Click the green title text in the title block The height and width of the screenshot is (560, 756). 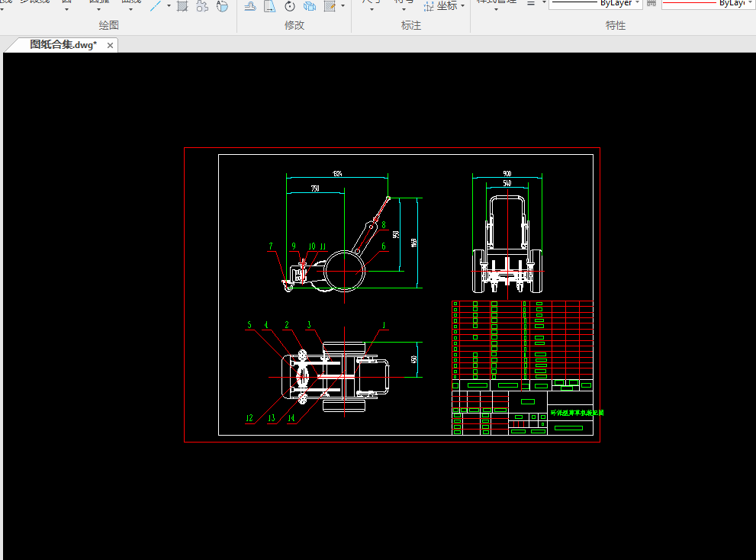tap(577, 413)
